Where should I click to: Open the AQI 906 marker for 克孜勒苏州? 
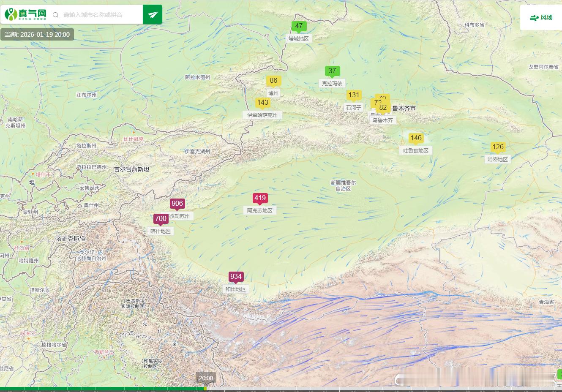[x=177, y=204]
